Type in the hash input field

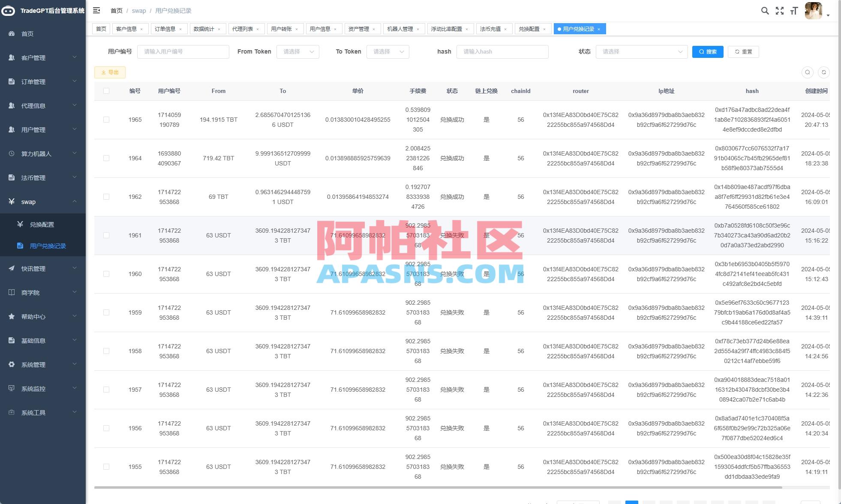tap(502, 51)
